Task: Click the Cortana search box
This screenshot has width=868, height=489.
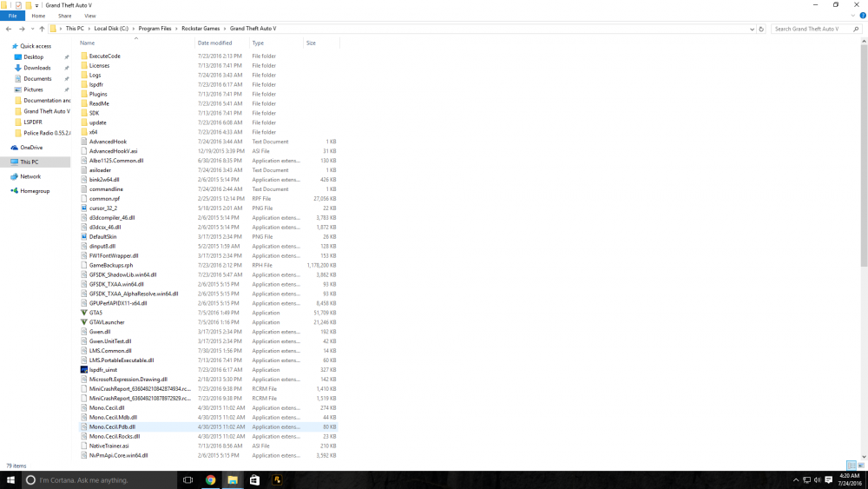Action: pyautogui.click(x=99, y=479)
